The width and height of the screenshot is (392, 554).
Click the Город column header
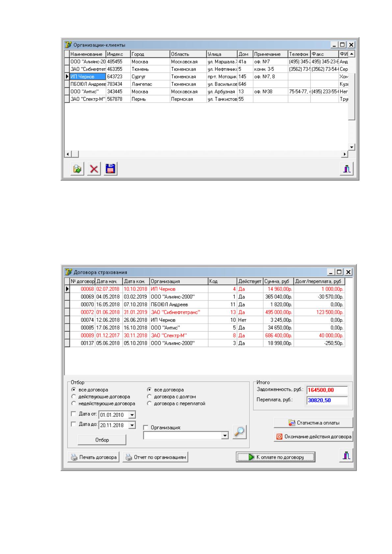coord(150,54)
